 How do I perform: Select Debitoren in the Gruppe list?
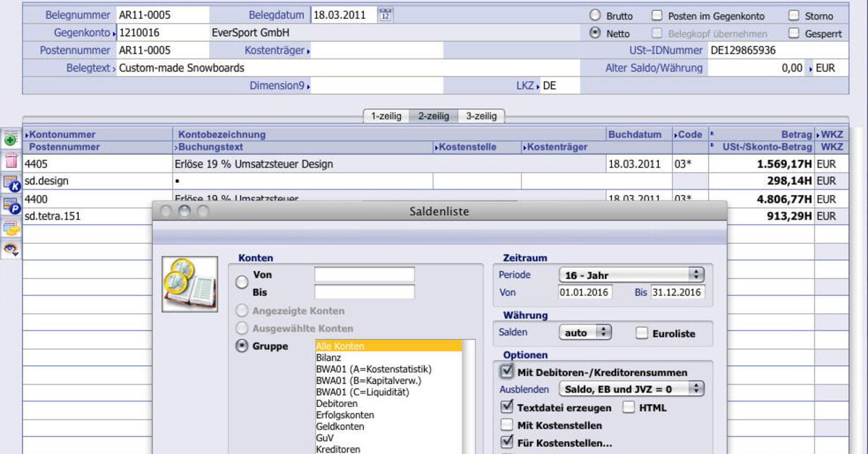tap(337, 403)
